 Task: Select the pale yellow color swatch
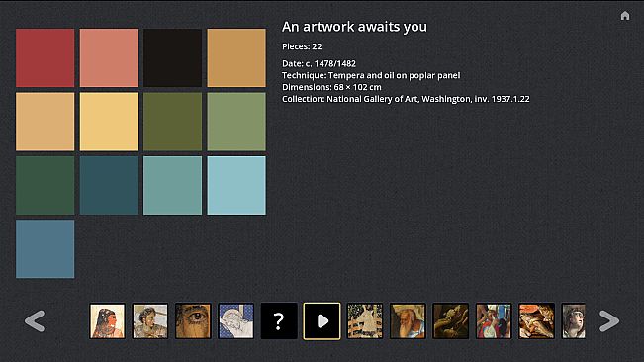(109, 122)
